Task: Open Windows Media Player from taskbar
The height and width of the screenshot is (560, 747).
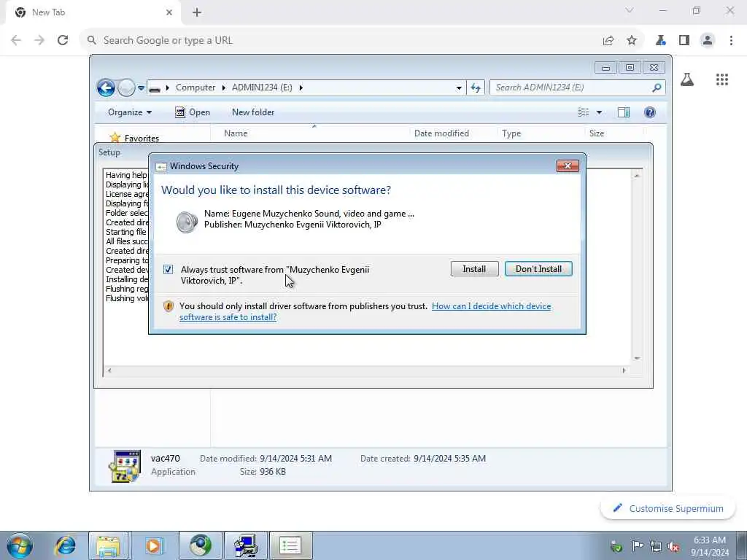Action: click(x=153, y=545)
